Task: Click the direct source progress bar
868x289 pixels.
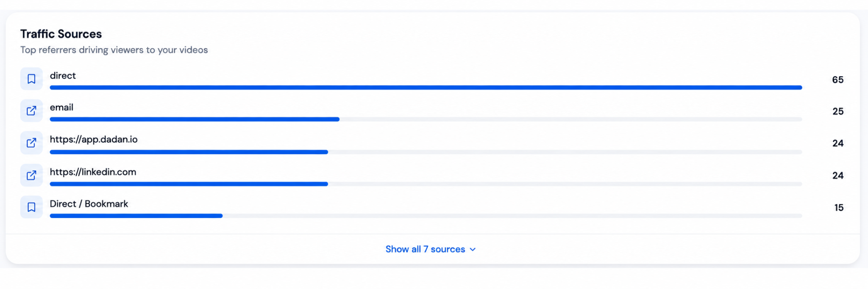Action: click(x=426, y=88)
